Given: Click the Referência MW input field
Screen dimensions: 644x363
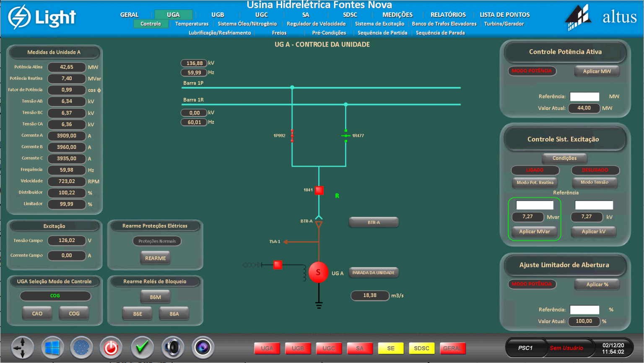Looking at the screenshot, I should tap(584, 96).
